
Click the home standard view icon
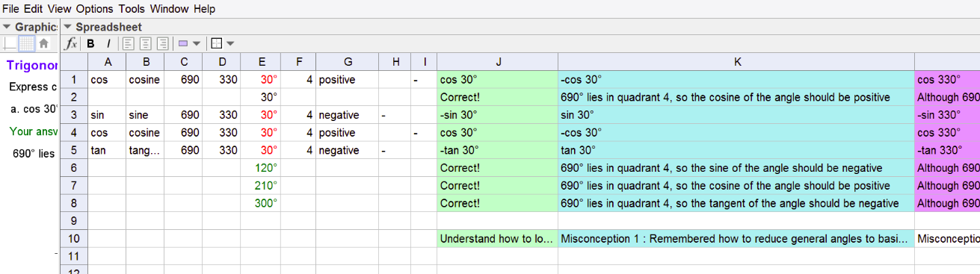pos(43,43)
